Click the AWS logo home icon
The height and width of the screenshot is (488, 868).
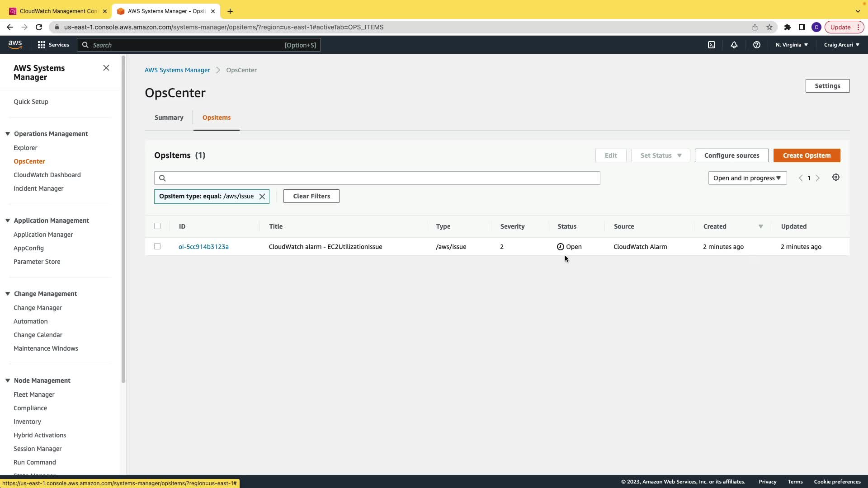pos(15,44)
